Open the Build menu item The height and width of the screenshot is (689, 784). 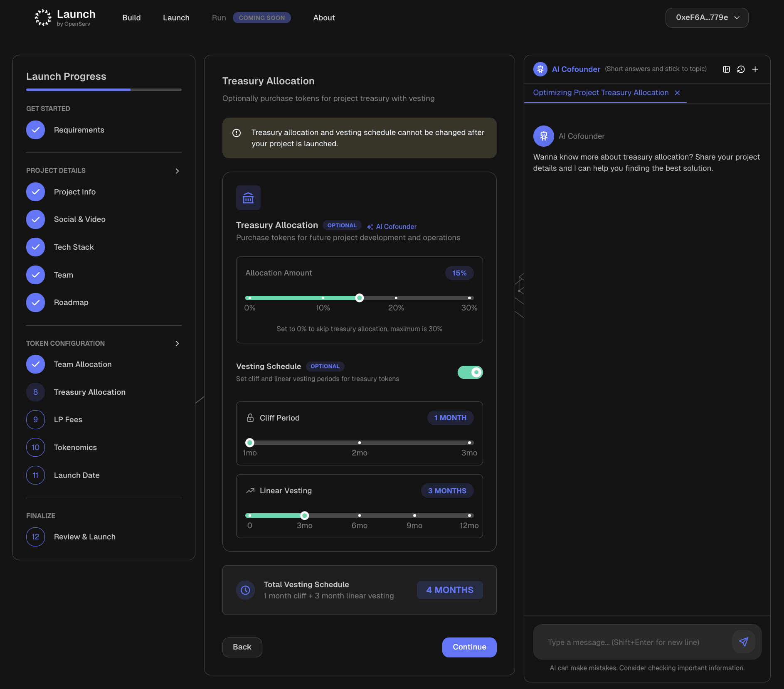click(131, 18)
